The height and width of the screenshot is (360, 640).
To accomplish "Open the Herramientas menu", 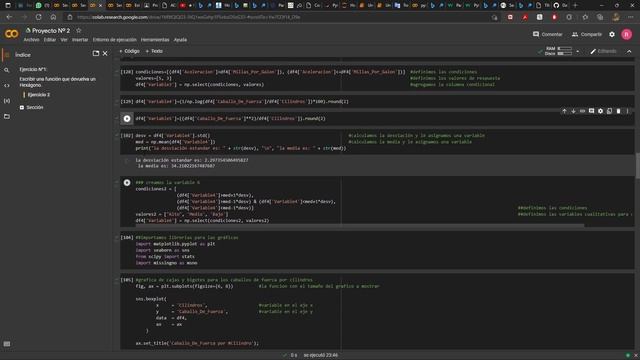I will pos(155,40).
